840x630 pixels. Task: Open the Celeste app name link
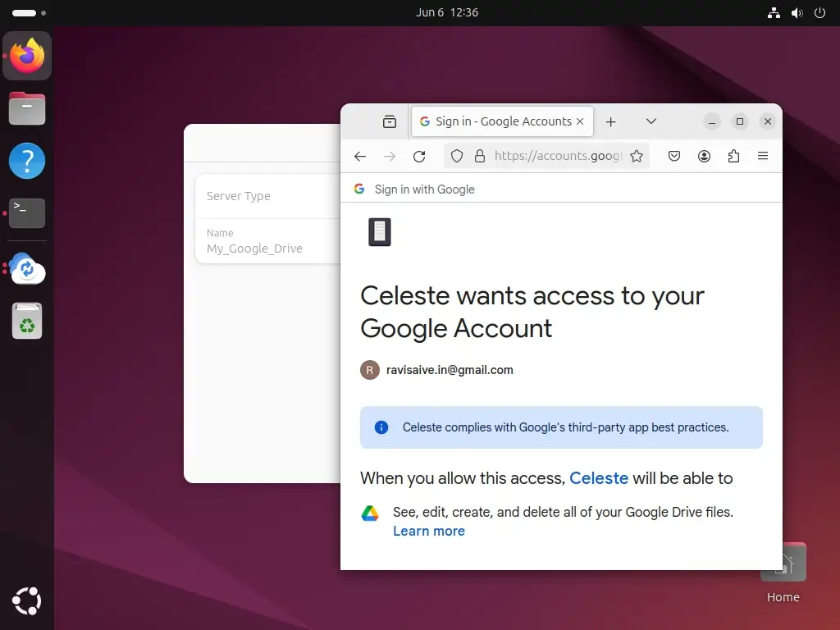[598, 478]
